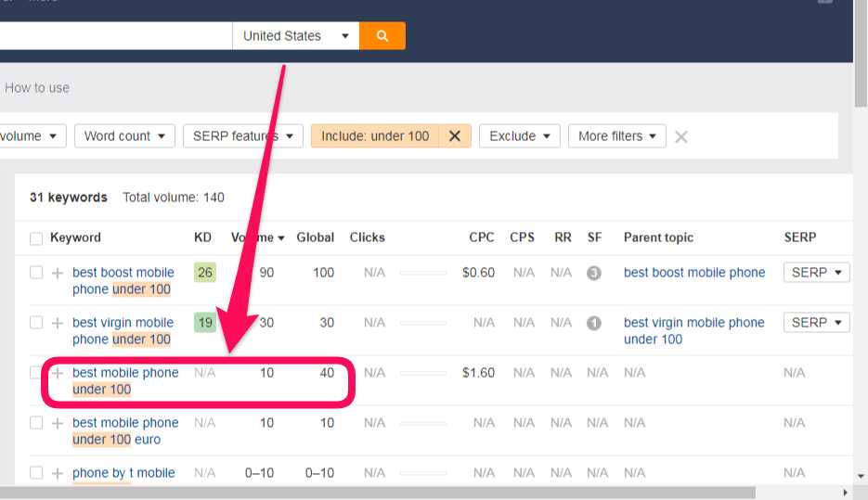Check the 'best boost mobile phone under 100' row
This screenshot has height=500, width=868.
36,273
